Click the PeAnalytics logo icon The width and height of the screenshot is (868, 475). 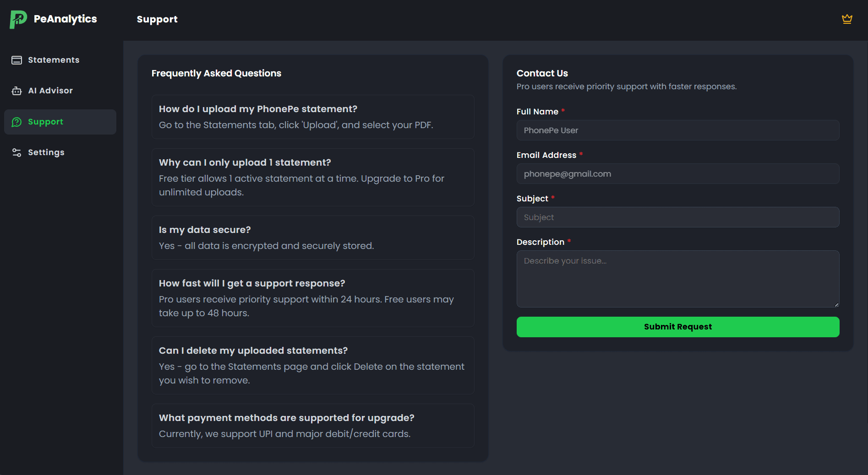(x=18, y=19)
